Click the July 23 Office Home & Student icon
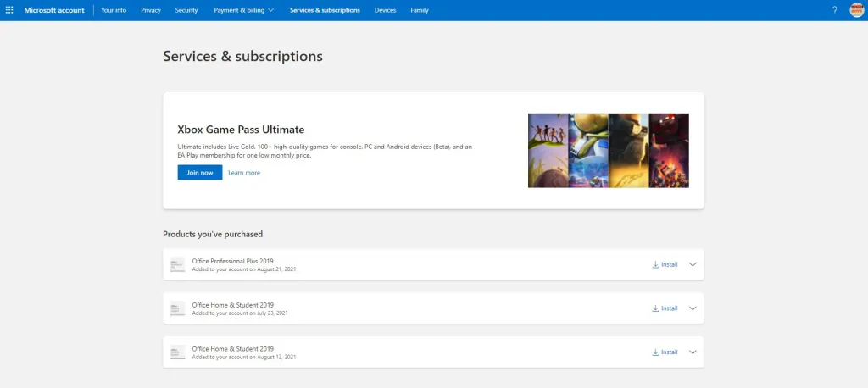This screenshot has width=868, height=388. tap(177, 308)
